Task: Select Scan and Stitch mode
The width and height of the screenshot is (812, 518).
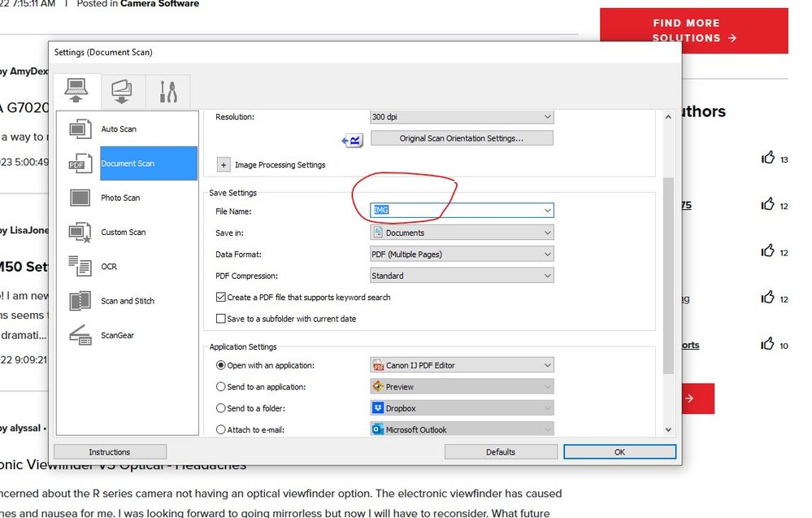Action: (126, 300)
